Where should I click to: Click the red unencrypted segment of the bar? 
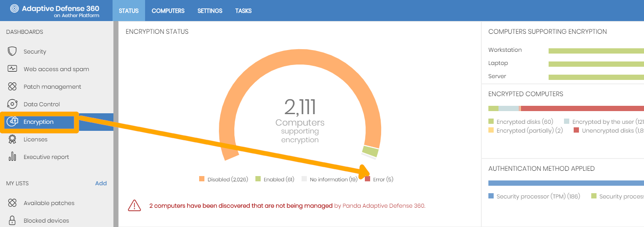tap(582, 108)
